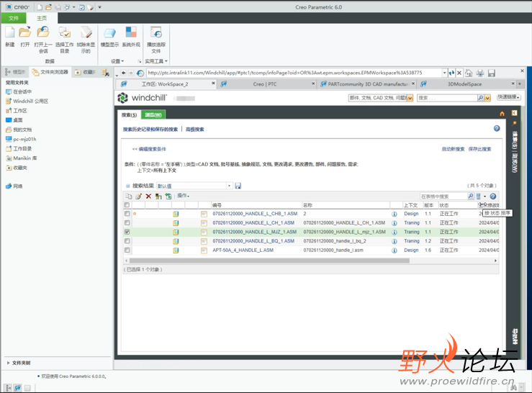Click info icon for APT-50A_4_HANDLE_L.ASM row

(395, 250)
